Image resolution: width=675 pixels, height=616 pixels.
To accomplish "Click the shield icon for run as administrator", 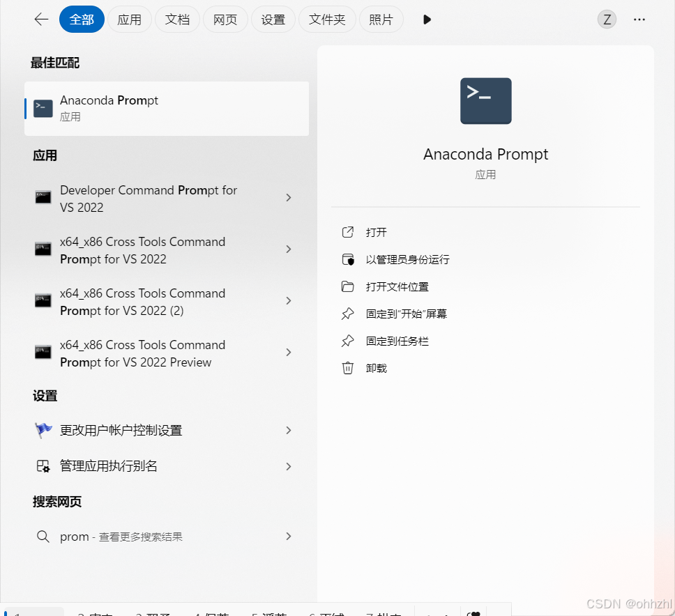I will point(348,259).
